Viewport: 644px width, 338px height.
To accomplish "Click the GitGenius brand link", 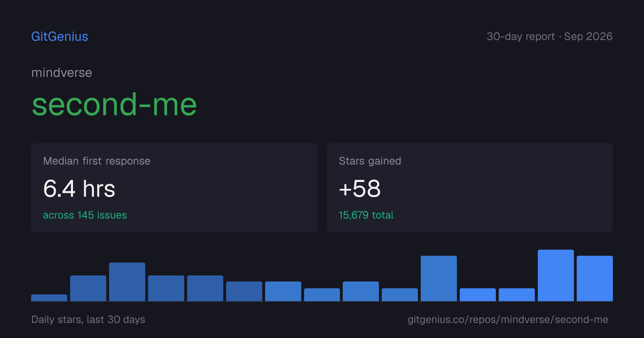I will [x=60, y=36].
